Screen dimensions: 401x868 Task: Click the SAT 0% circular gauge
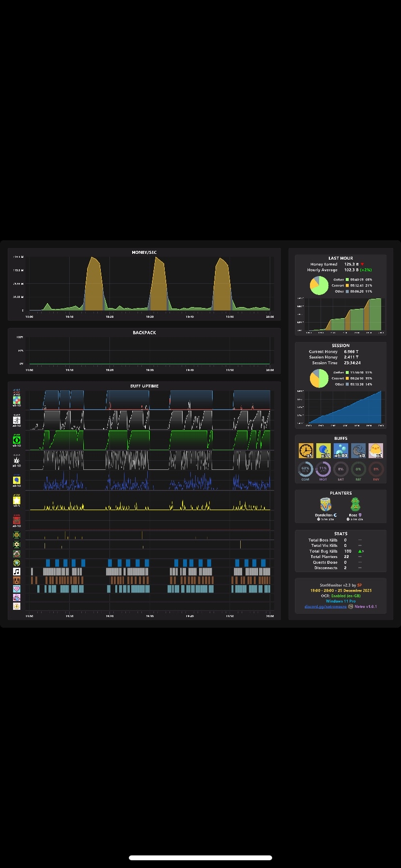pyautogui.click(x=341, y=469)
